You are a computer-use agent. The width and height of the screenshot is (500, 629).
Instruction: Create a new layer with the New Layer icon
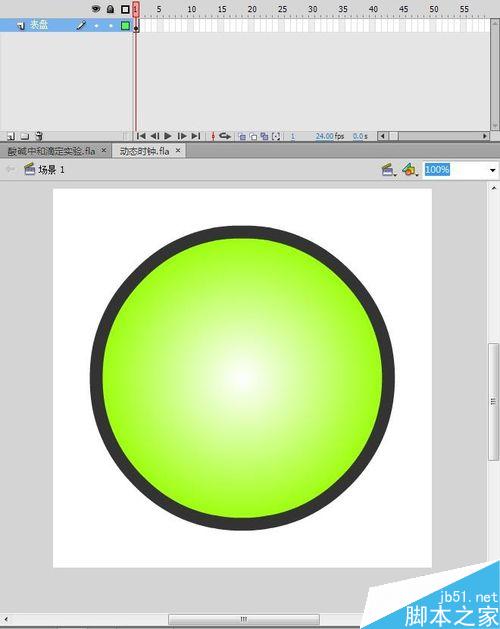(x=11, y=136)
